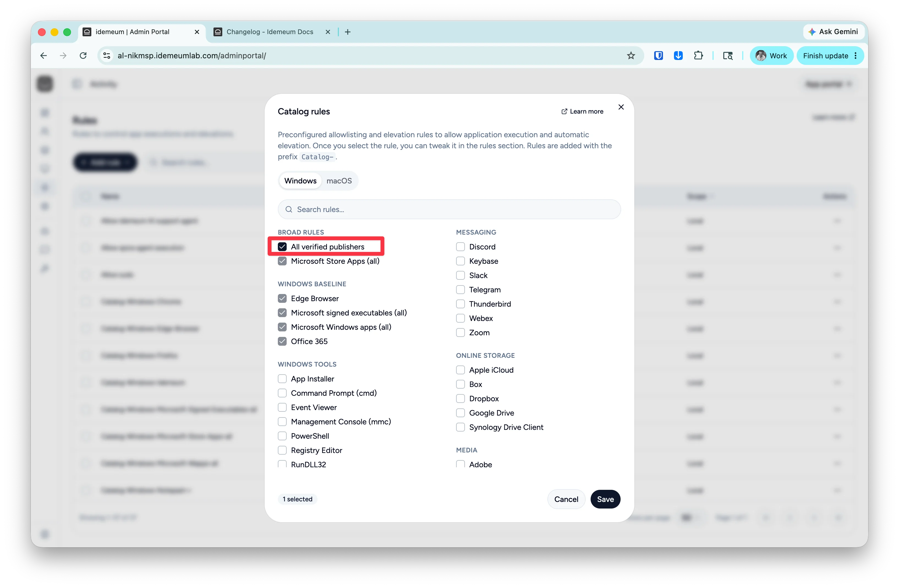Open the blue download-arrow extension
This screenshot has height=588, width=899.
[678, 56]
